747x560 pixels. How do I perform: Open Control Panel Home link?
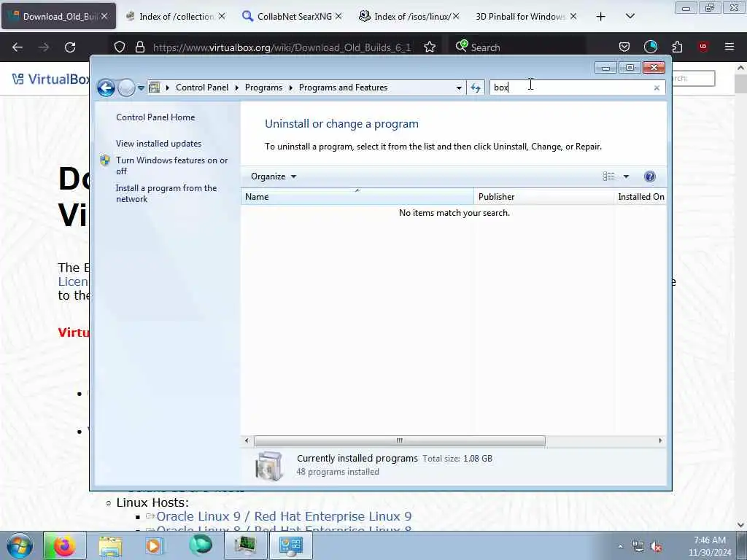click(155, 117)
